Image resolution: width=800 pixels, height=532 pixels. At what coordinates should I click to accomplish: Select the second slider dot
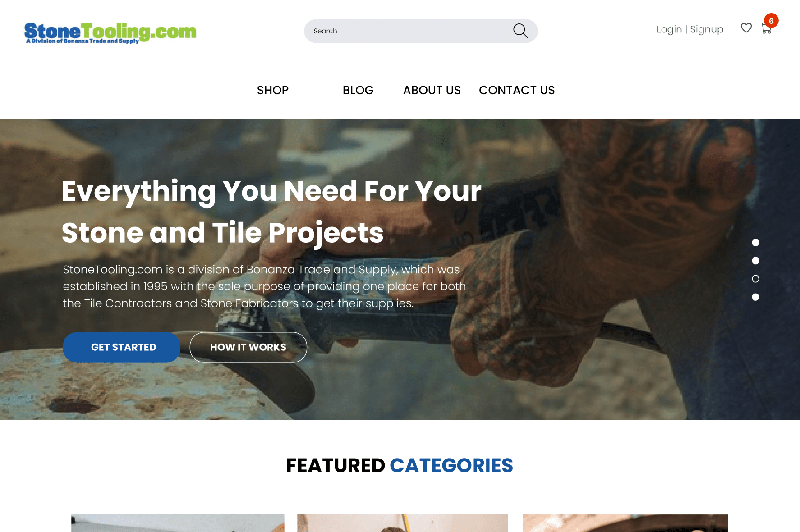(x=755, y=261)
